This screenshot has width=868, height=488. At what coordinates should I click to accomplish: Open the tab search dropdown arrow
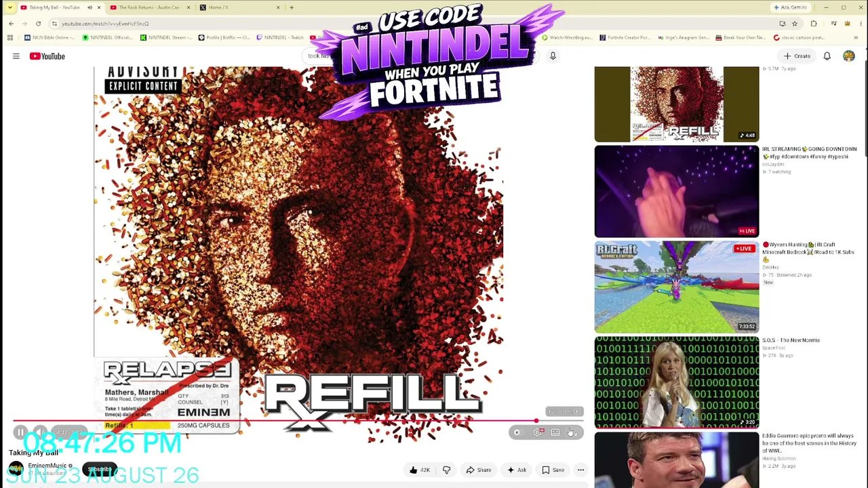9,7
